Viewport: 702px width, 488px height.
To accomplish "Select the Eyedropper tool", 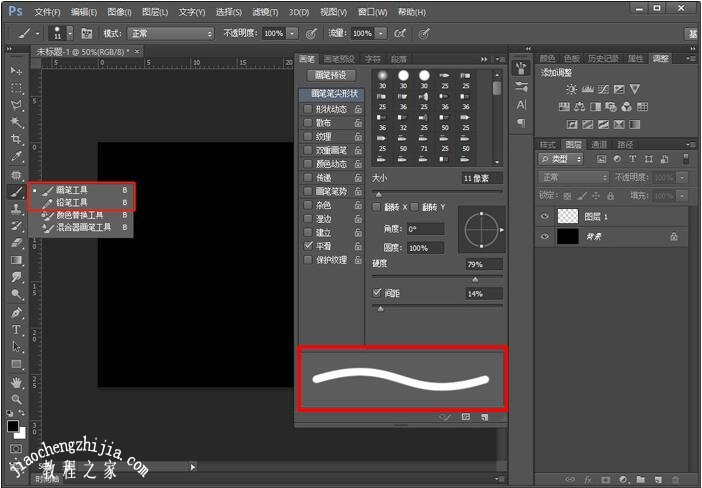I will point(16,157).
